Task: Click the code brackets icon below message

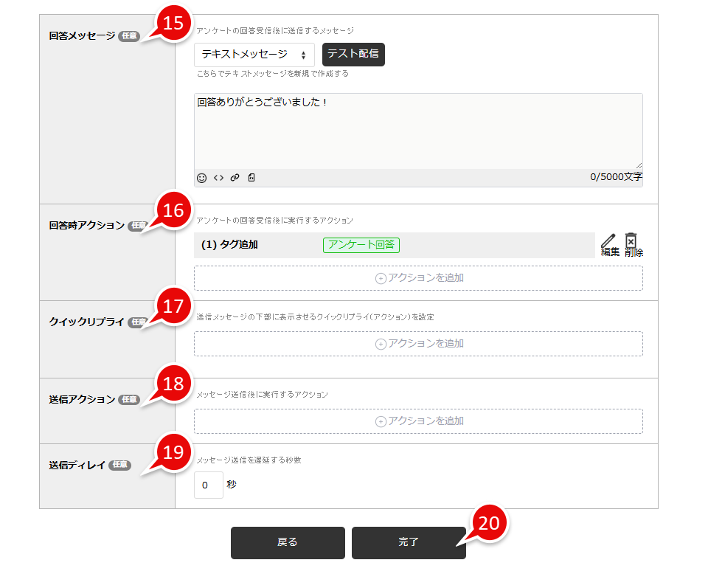Action: click(x=218, y=178)
